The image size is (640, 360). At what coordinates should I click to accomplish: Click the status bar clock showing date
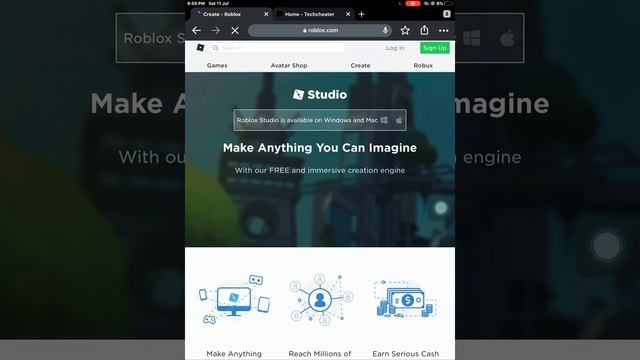point(208,3)
